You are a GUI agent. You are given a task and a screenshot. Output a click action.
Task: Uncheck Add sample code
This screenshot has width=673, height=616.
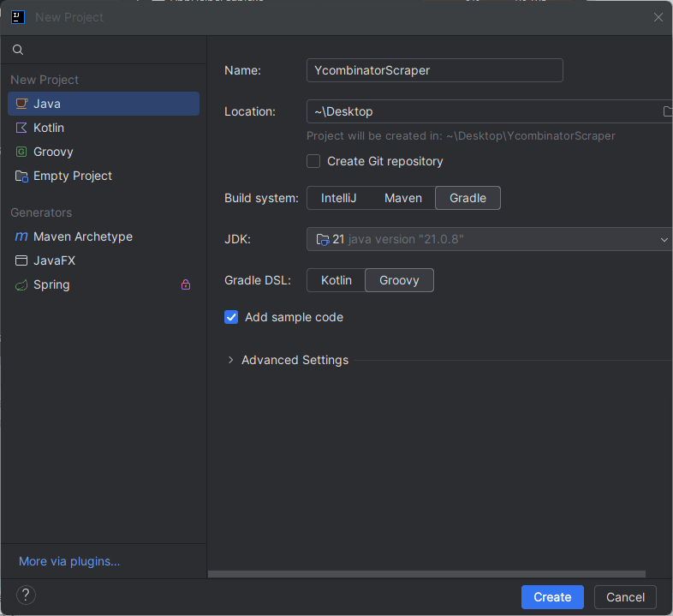click(231, 317)
